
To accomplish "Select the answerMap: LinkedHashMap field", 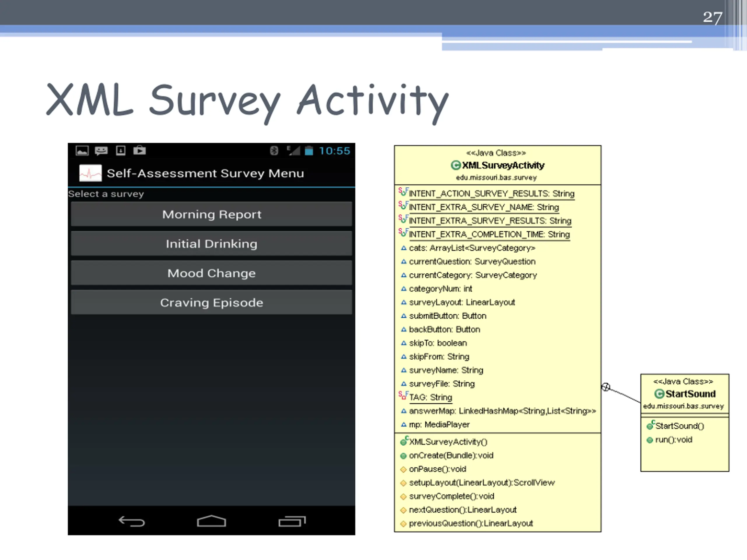I will pyautogui.click(x=502, y=411).
